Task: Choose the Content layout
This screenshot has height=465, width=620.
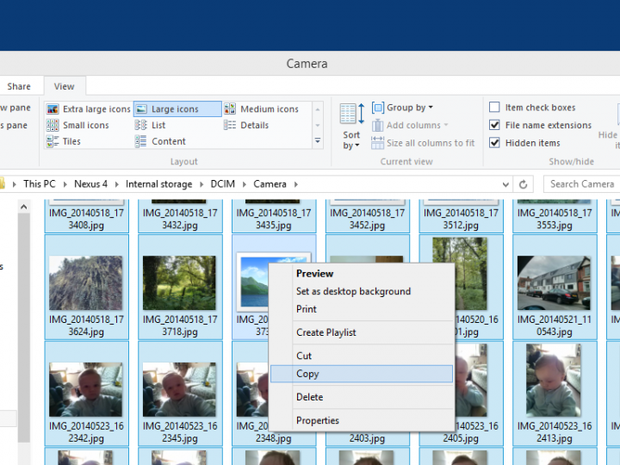Action: pos(160,141)
